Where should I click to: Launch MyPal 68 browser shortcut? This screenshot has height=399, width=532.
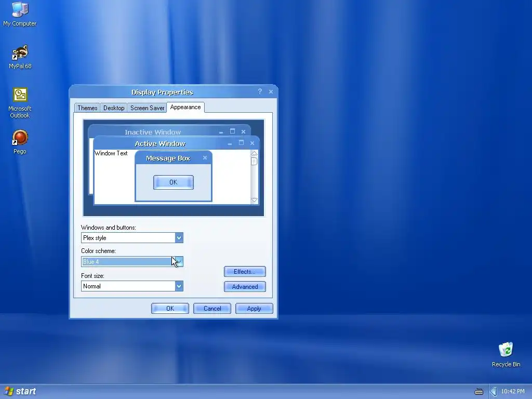pos(20,57)
